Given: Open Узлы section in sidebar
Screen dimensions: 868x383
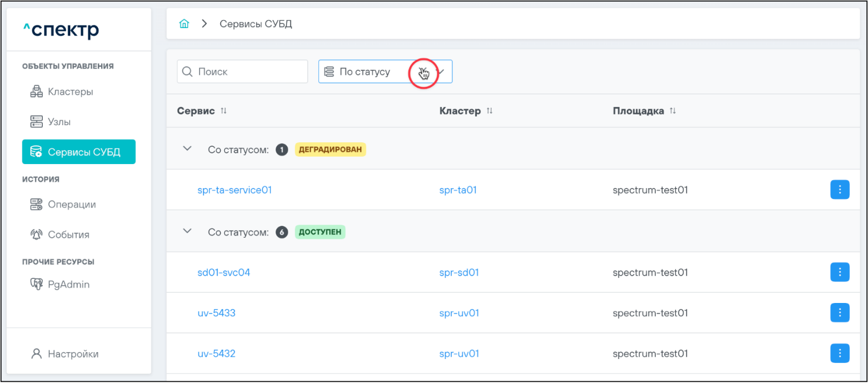Looking at the screenshot, I should point(59,122).
